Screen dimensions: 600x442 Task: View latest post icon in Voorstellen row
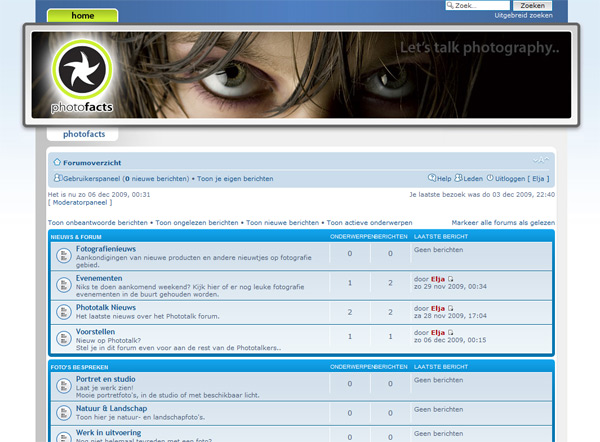click(x=451, y=333)
